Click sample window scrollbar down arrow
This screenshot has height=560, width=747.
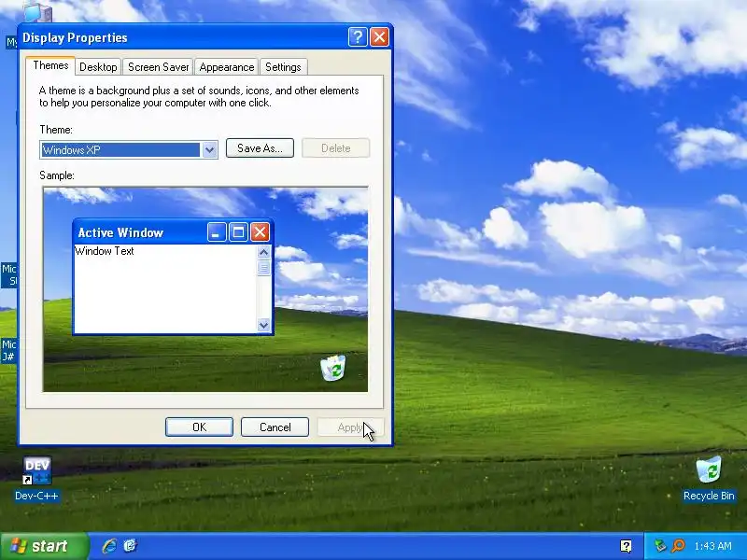coord(263,325)
